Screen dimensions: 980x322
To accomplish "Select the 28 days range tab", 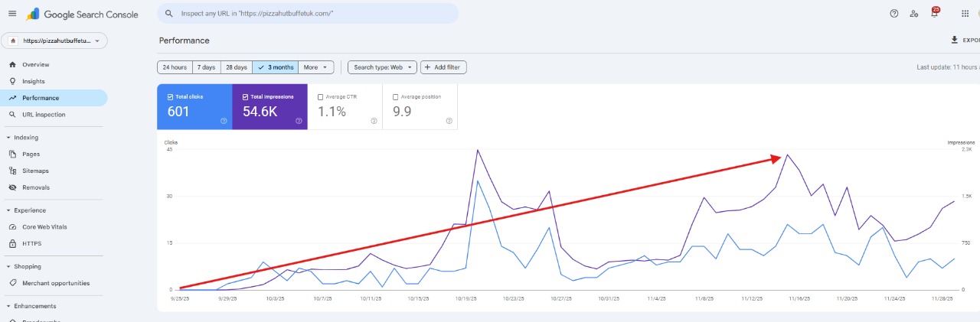I will pyautogui.click(x=237, y=67).
